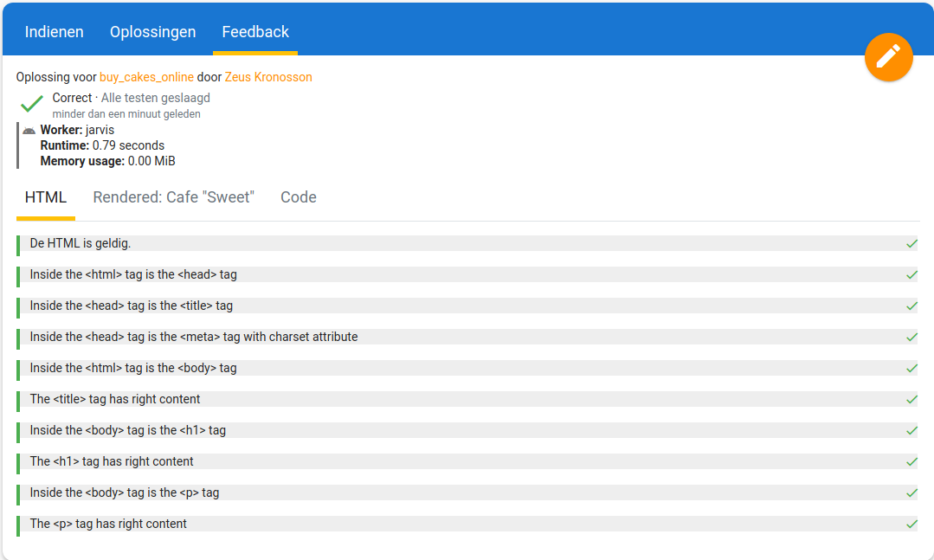Click the checkmark on the title content test
Viewport: 934px width, 560px height.
click(x=911, y=399)
